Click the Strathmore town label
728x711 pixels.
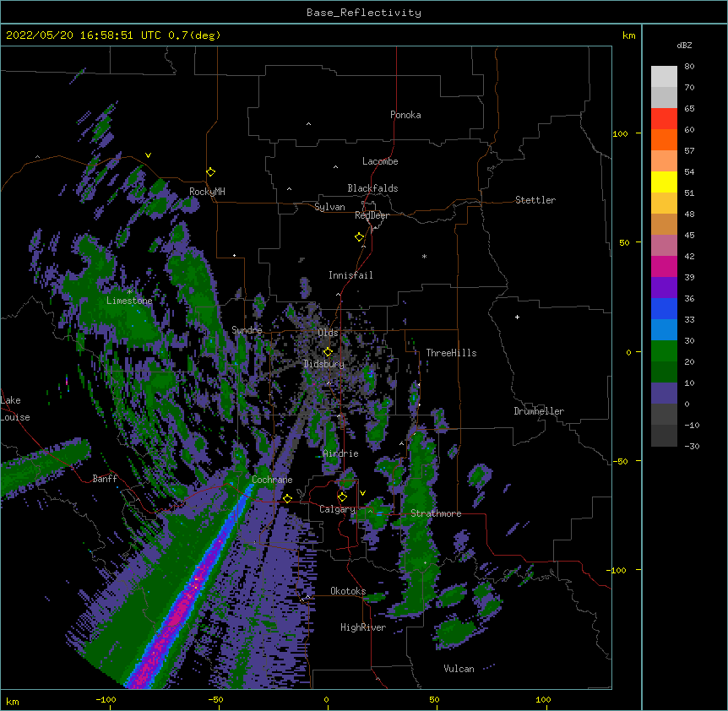436,513
